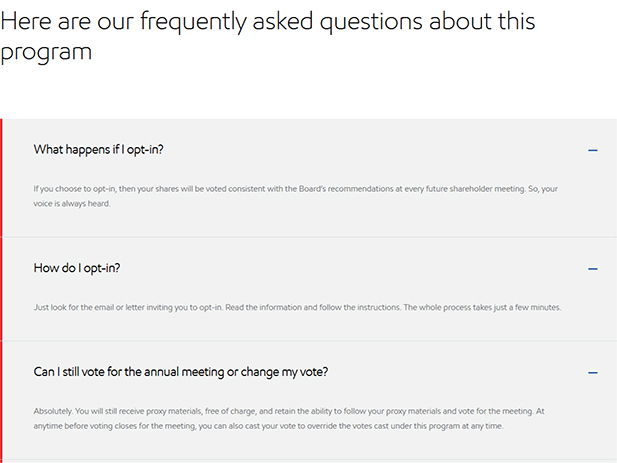Click the red bar beside the annual meeting question

[2, 400]
